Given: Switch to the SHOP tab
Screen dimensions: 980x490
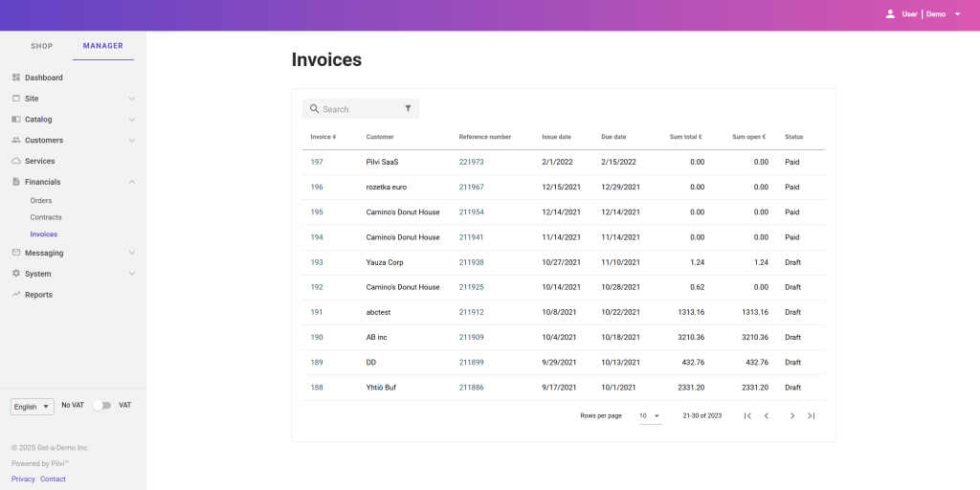Looking at the screenshot, I should point(42,46).
